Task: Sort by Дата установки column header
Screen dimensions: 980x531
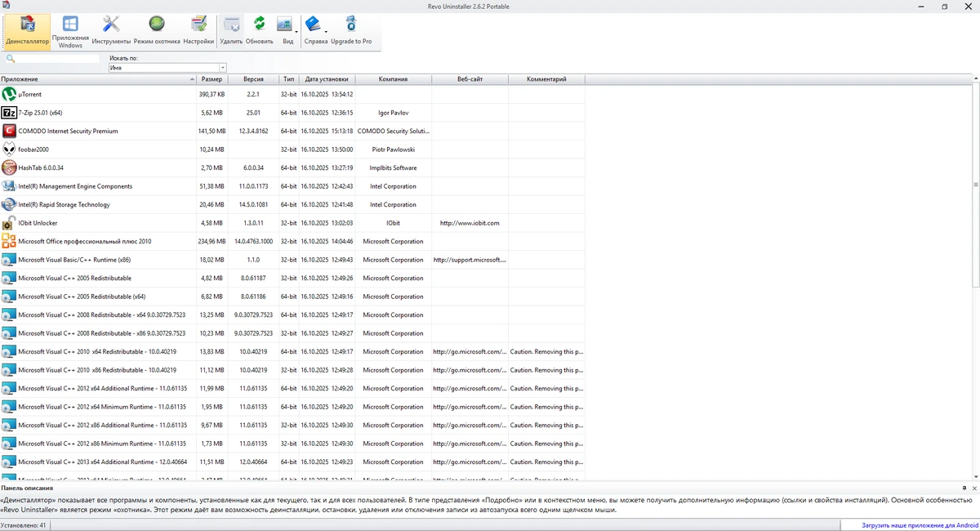Action: click(327, 79)
